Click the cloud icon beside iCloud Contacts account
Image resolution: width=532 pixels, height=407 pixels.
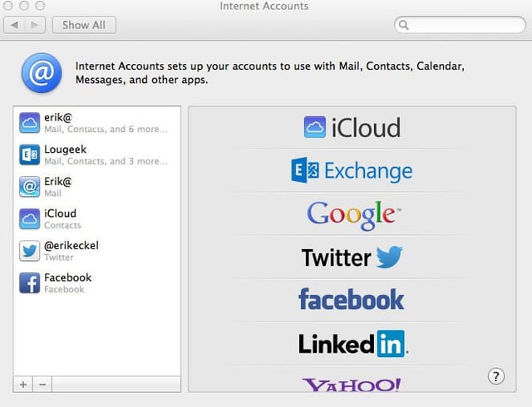coord(30,218)
